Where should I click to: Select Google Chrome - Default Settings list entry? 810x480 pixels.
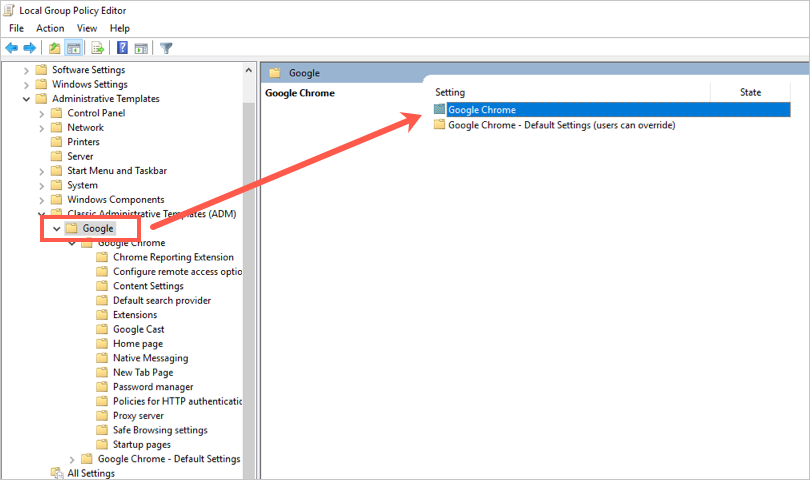tap(561, 125)
